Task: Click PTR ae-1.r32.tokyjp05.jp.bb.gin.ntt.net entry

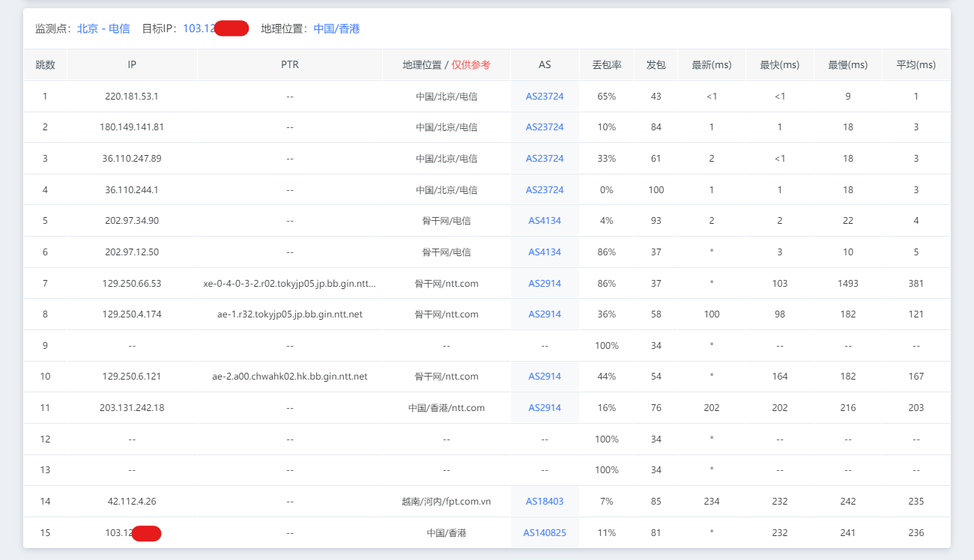Action: [290, 314]
